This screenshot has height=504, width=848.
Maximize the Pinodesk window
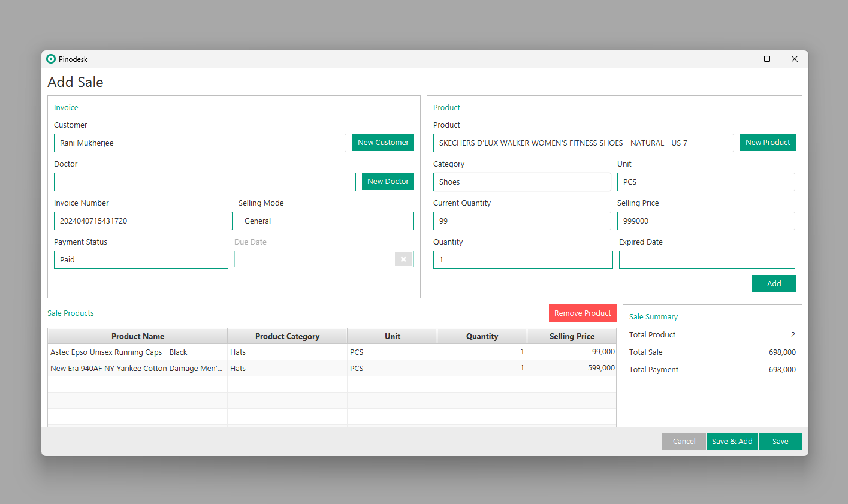click(766, 59)
